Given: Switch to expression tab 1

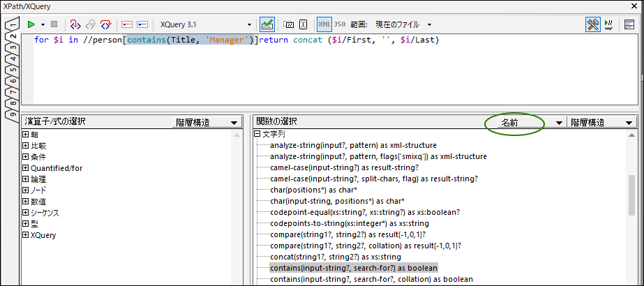Looking at the screenshot, I should (13, 25).
